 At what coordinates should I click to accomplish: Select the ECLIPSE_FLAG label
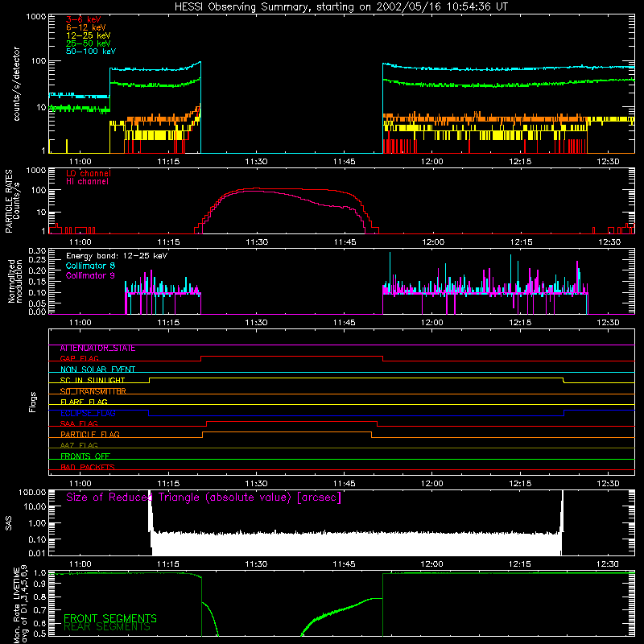point(88,413)
